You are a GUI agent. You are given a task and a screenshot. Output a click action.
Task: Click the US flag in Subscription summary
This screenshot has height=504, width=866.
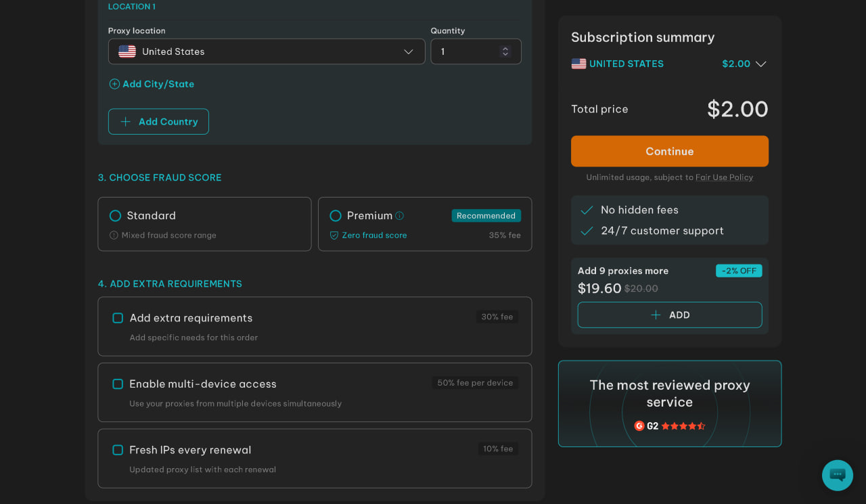578,64
